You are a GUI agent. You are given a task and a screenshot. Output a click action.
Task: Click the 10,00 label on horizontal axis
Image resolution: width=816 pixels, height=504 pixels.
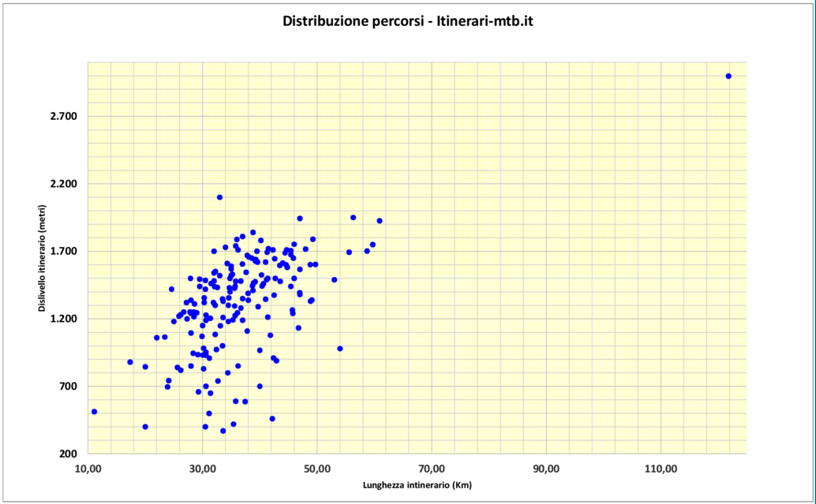click(88, 469)
